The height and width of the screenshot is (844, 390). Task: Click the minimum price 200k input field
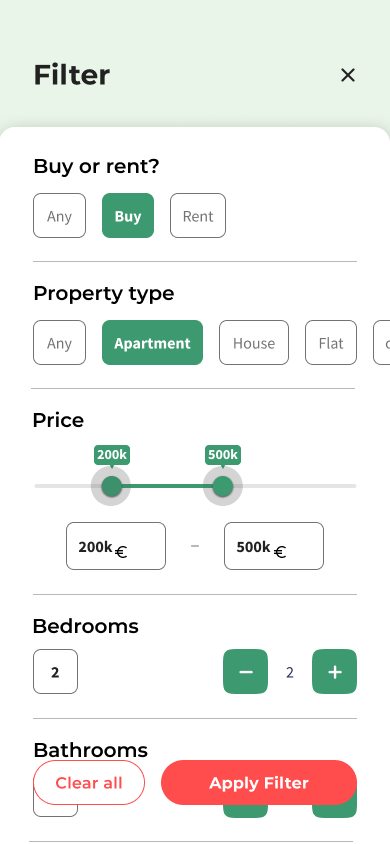click(x=116, y=546)
